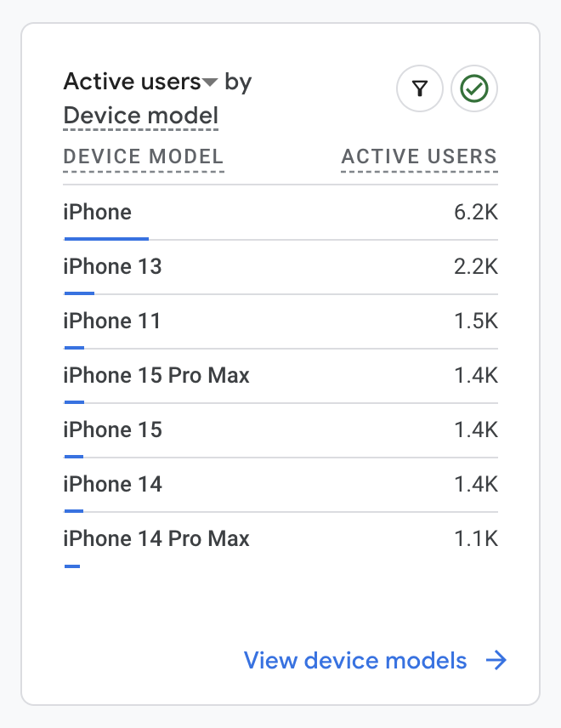Check data freshness using the circled checkmark
Image resolution: width=561 pixels, height=728 pixels.
click(x=473, y=88)
